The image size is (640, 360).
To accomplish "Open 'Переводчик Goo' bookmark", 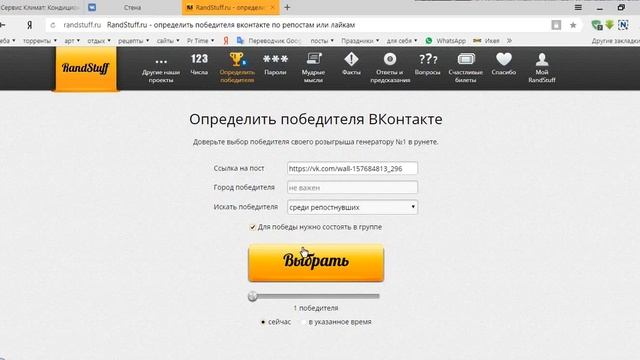I will (x=269, y=41).
